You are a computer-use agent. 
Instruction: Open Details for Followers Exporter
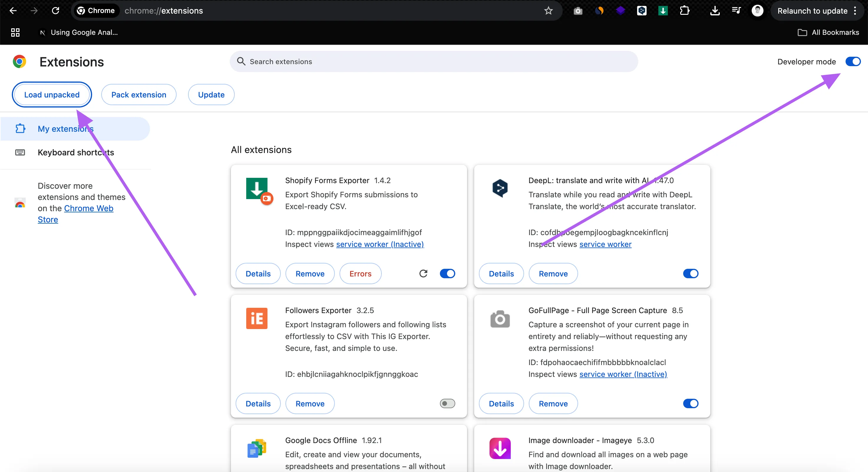(258, 404)
